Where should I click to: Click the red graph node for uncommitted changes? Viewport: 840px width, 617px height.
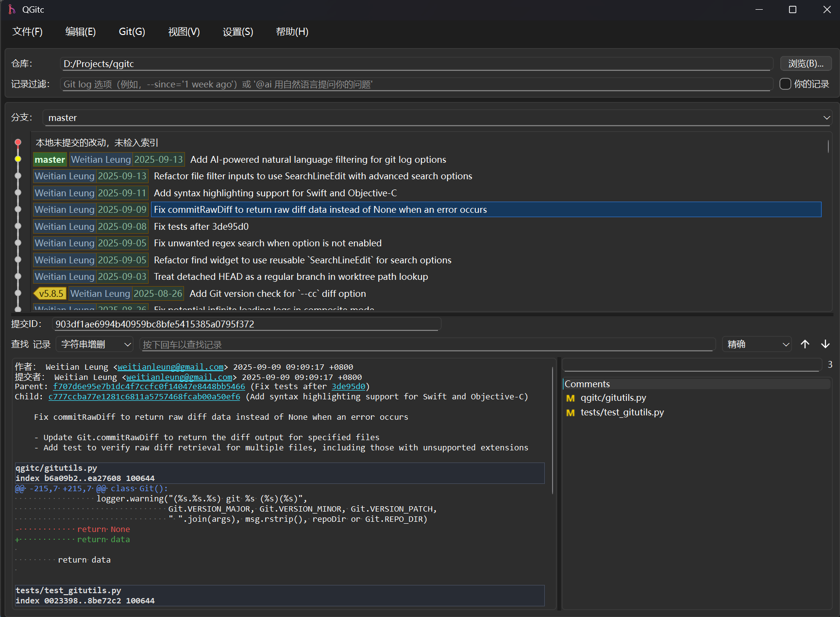click(18, 142)
